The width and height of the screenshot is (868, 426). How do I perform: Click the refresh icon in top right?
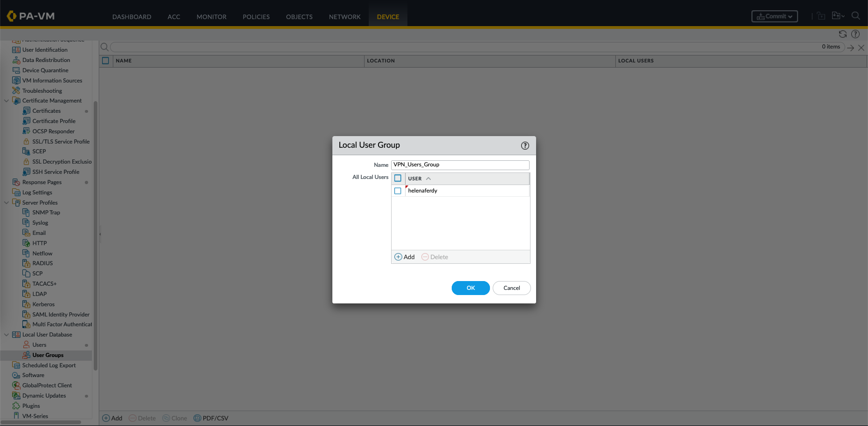[842, 34]
